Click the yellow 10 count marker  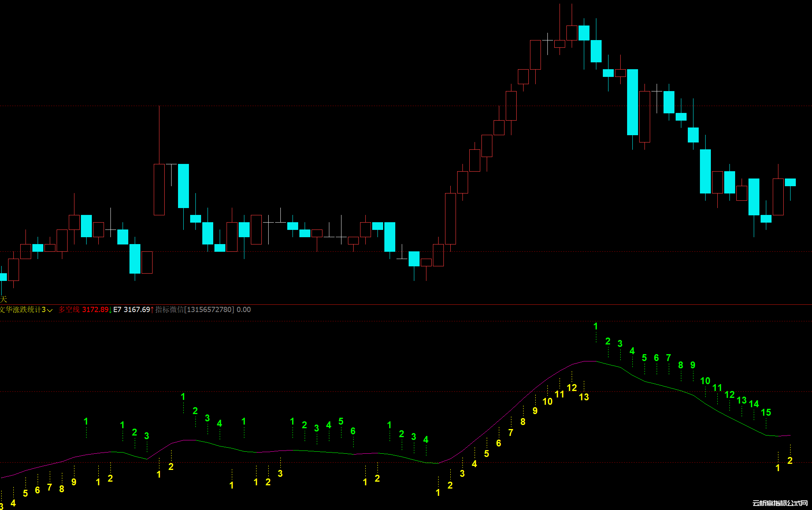547,402
